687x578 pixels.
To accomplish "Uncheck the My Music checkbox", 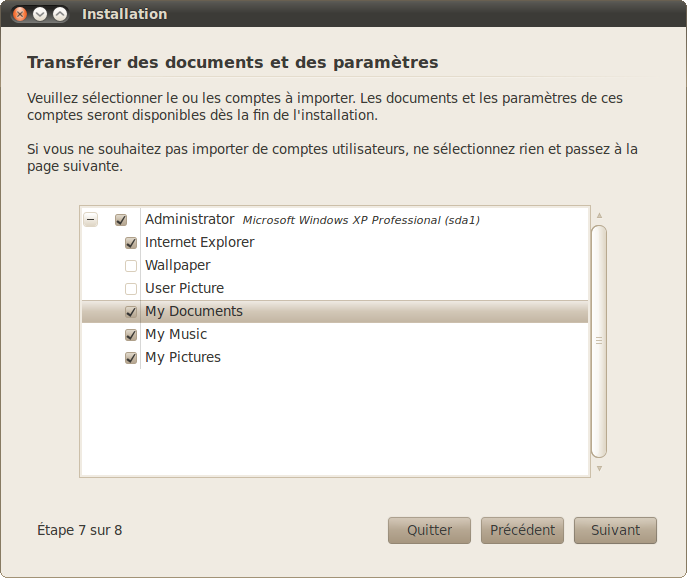I will [x=131, y=335].
